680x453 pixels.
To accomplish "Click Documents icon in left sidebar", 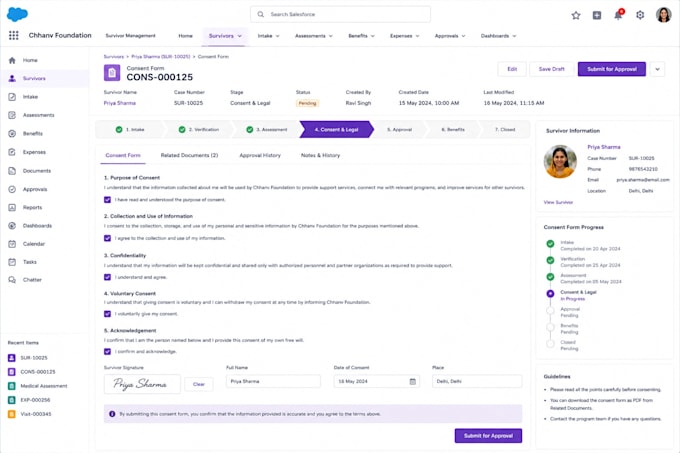I will tap(12, 171).
